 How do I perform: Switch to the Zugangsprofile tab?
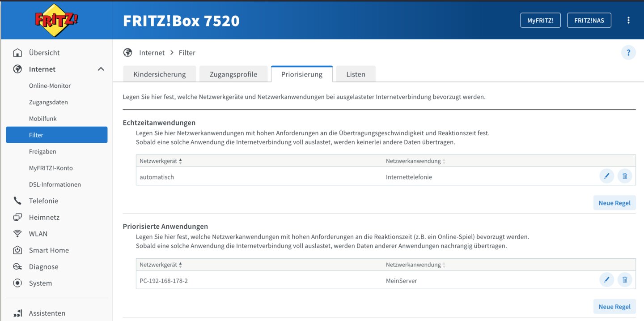coord(233,74)
